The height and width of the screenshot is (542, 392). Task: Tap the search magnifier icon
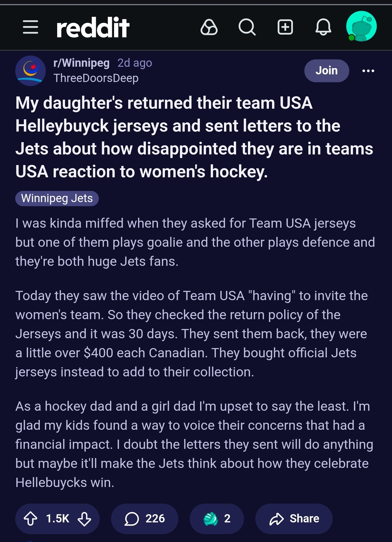coord(247,27)
